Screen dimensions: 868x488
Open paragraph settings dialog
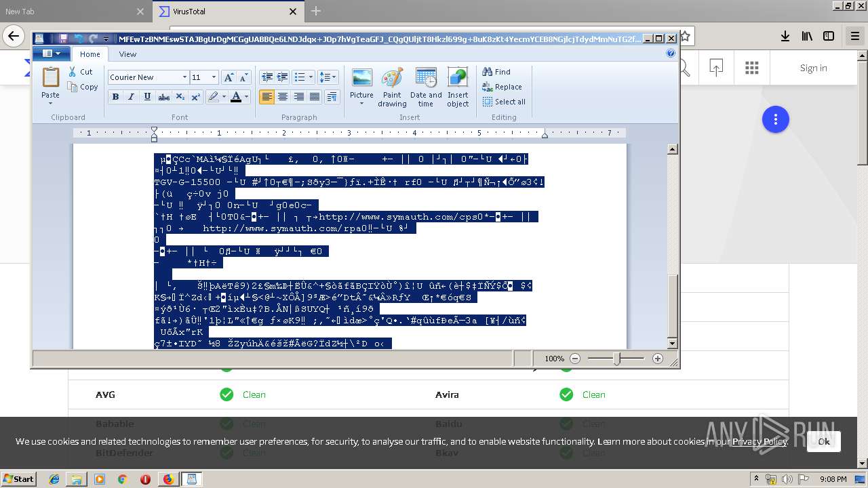tap(332, 97)
